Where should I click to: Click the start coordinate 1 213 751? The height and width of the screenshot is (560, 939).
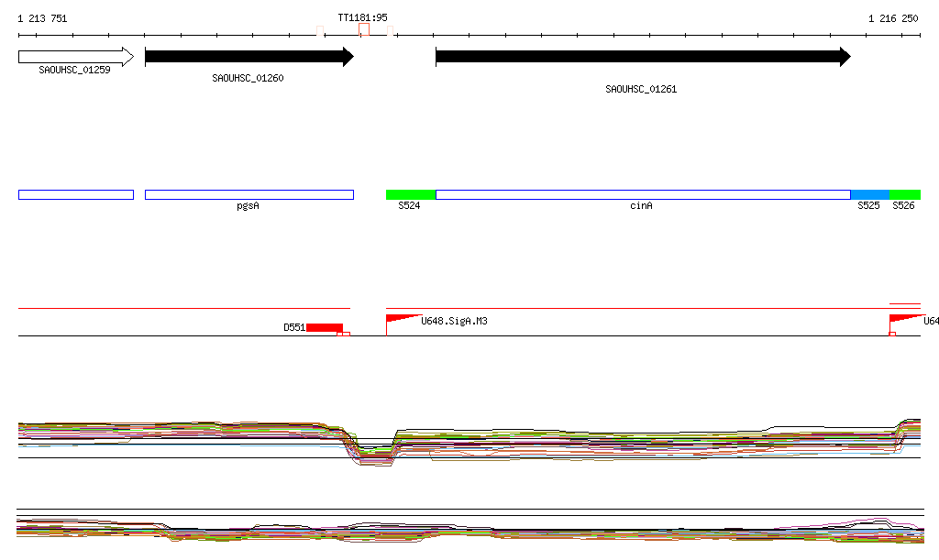(42, 18)
